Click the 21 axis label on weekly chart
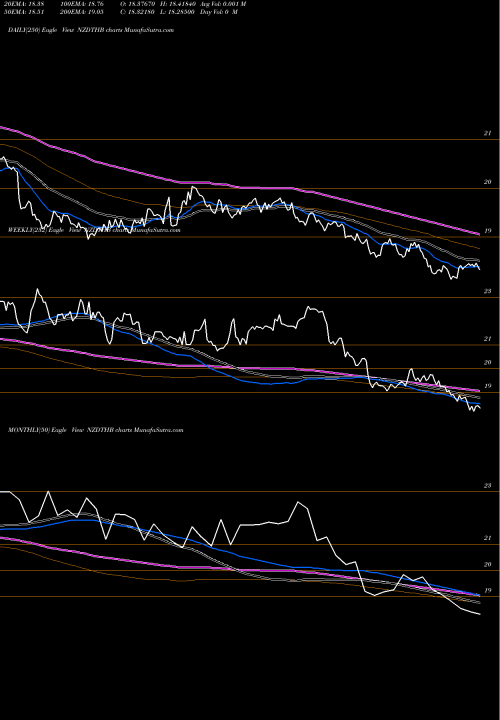This screenshot has height=720, width=500. [x=487, y=339]
